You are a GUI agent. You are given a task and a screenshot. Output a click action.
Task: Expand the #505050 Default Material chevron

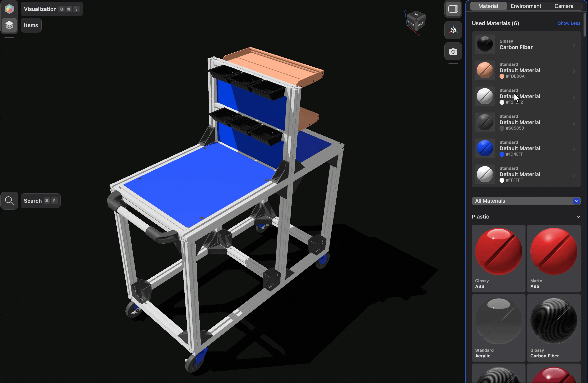coord(574,123)
